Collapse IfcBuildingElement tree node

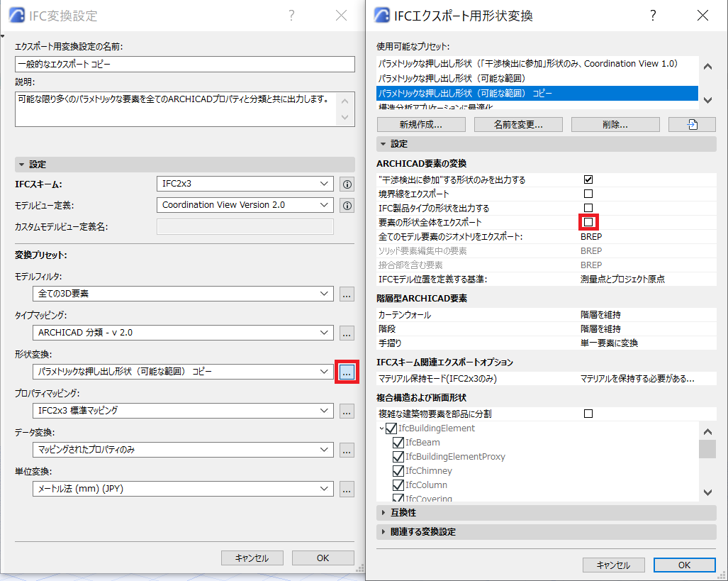[381, 428]
